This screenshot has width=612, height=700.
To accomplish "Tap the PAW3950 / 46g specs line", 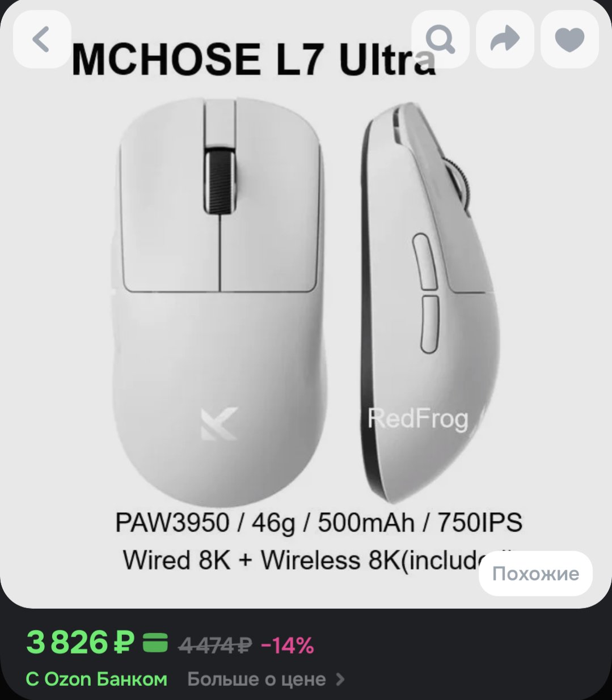I will pyautogui.click(x=319, y=523).
